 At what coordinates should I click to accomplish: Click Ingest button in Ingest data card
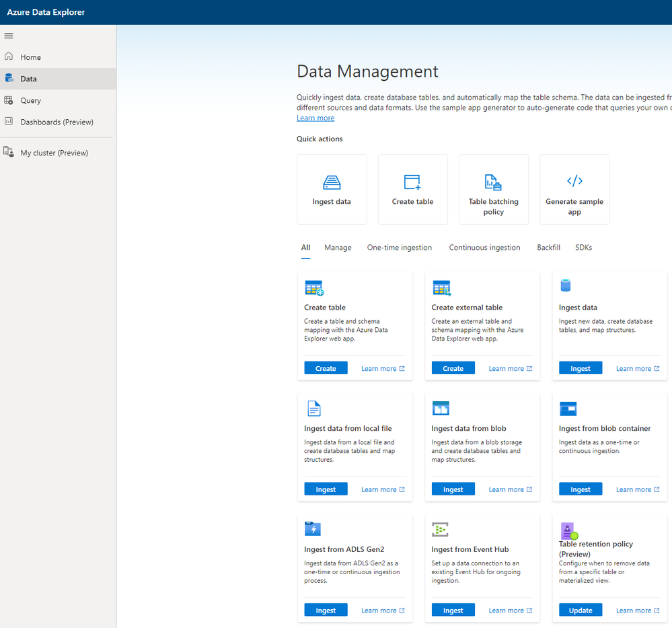click(x=581, y=368)
